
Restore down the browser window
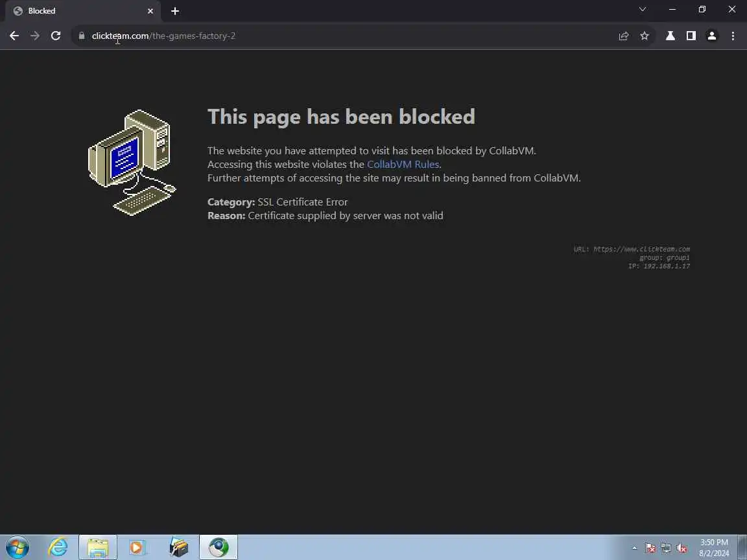pyautogui.click(x=702, y=9)
